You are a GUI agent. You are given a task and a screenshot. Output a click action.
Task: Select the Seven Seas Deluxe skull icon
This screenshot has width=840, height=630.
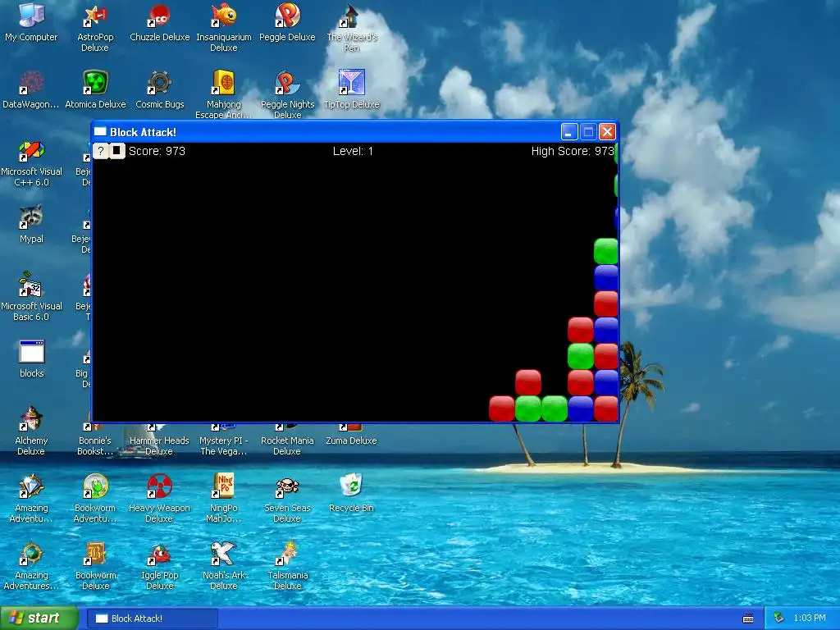tap(288, 486)
